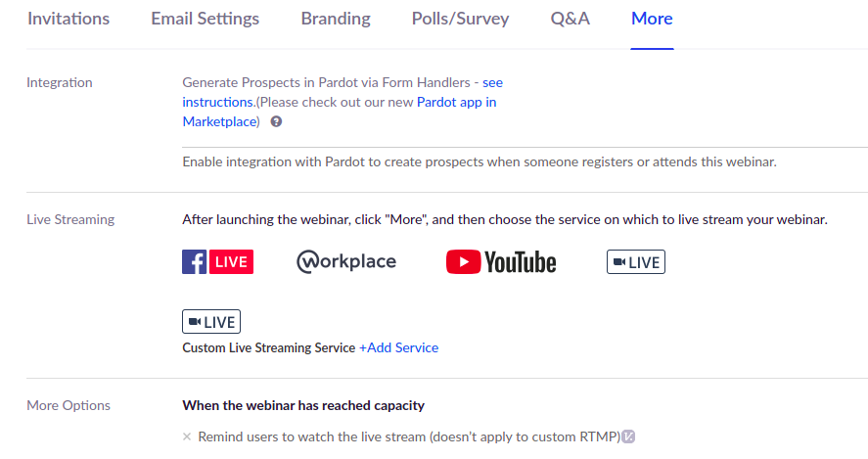Click the X icon before Remind users
The image size is (868, 459).
pos(187,436)
